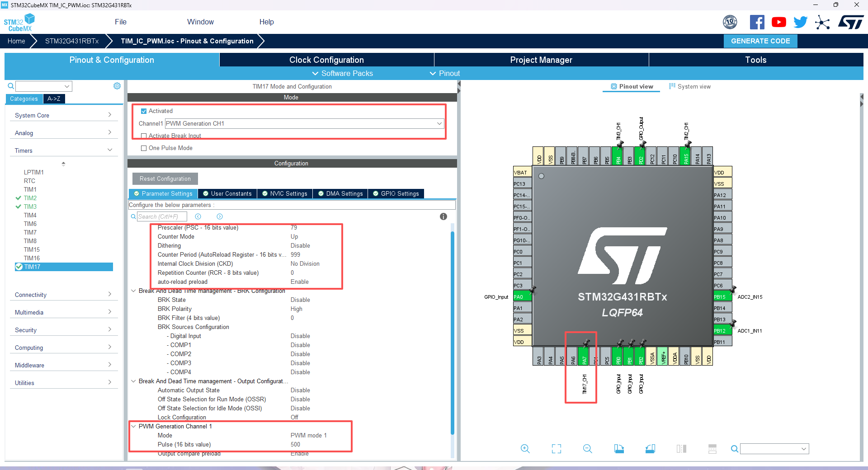Open the Twitter bird icon link

pyautogui.click(x=800, y=22)
